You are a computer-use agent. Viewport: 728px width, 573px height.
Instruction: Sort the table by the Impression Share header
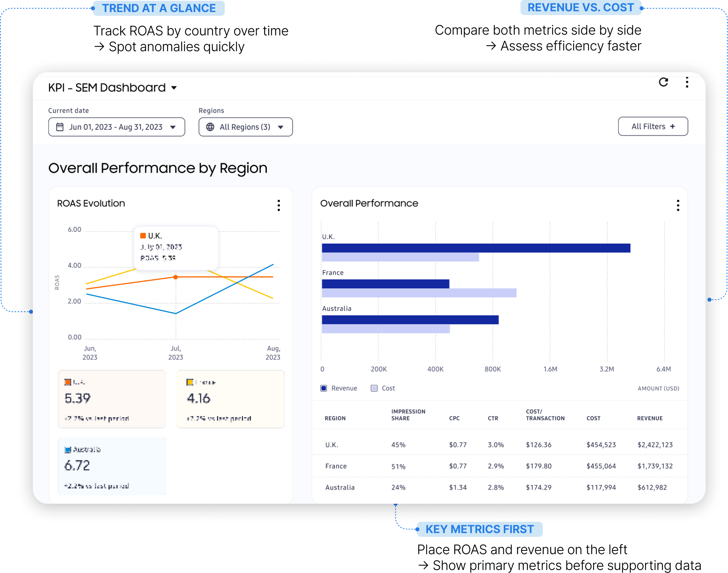pyautogui.click(x=408, y=415)
